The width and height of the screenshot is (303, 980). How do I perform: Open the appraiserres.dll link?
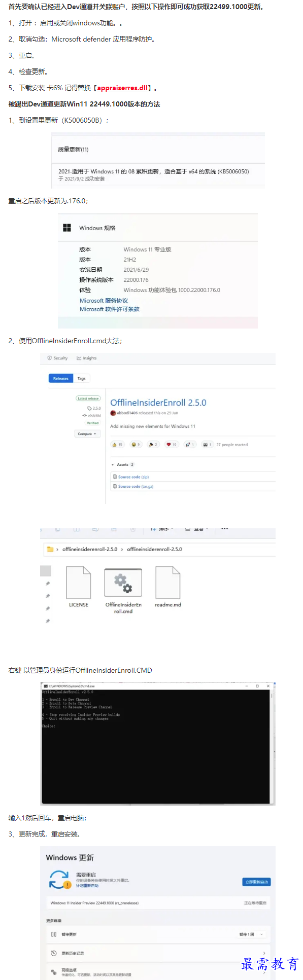coord(122,88)
